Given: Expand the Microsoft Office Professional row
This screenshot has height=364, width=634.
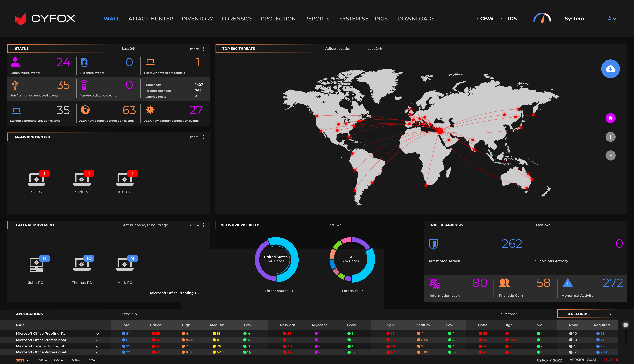Looking at the screenshot, I should [x=97, y=340].
